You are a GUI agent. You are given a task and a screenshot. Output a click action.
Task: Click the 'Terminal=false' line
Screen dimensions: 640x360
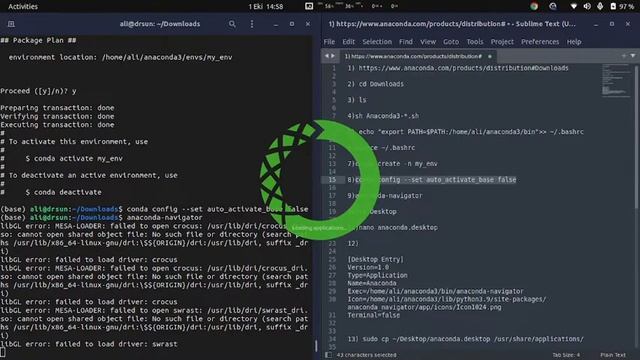pyautogui.click(x=373, y=315)
